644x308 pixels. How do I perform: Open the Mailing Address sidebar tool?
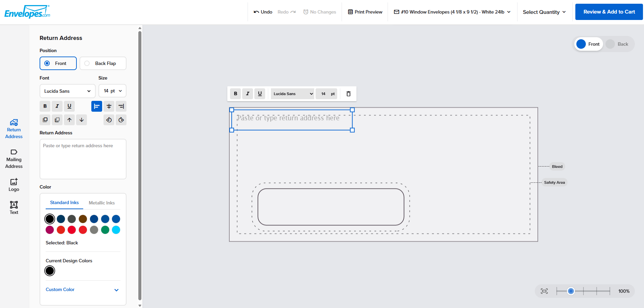tap(14, 159)
